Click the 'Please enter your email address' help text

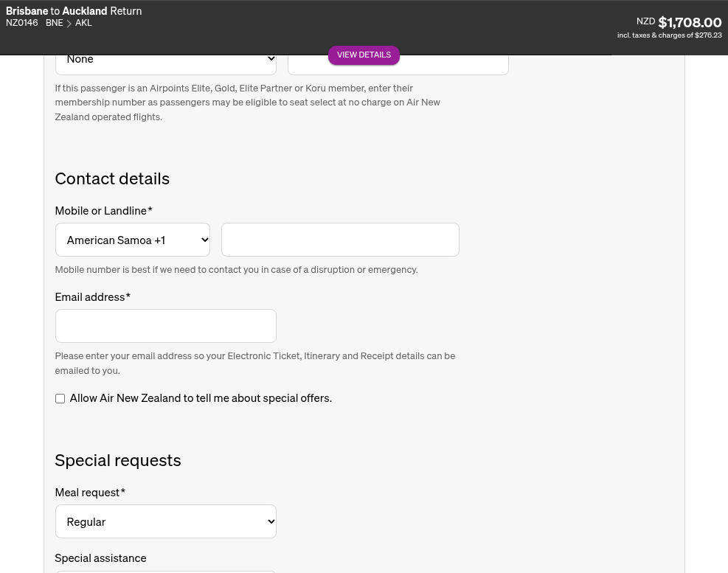pos(255,363)
